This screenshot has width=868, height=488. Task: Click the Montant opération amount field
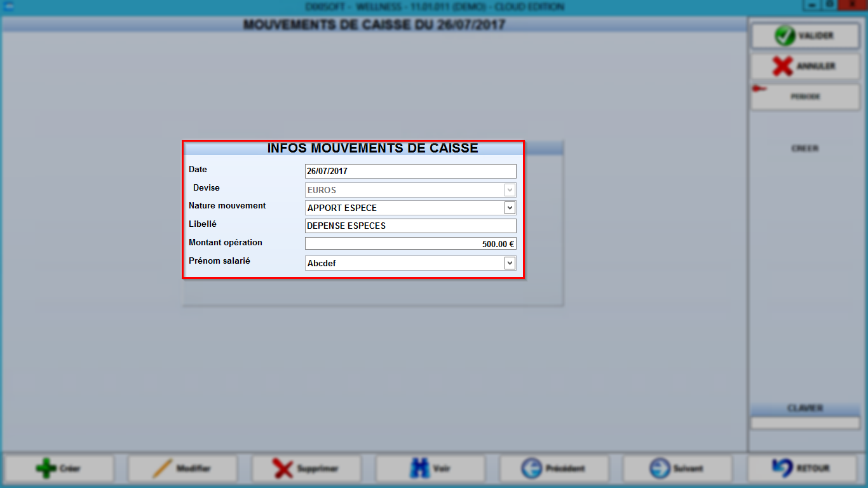click(x=410, y=243)
